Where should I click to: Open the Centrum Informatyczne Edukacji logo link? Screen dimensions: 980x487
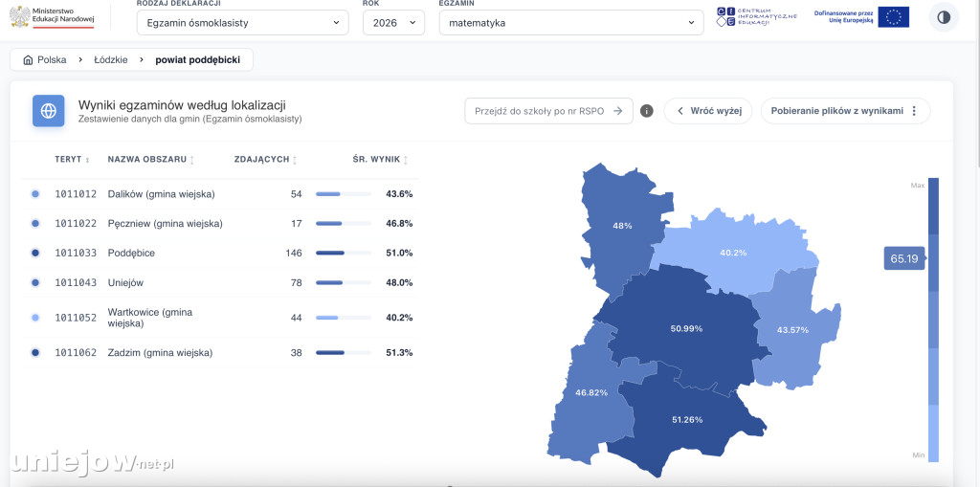coord(757,17)
